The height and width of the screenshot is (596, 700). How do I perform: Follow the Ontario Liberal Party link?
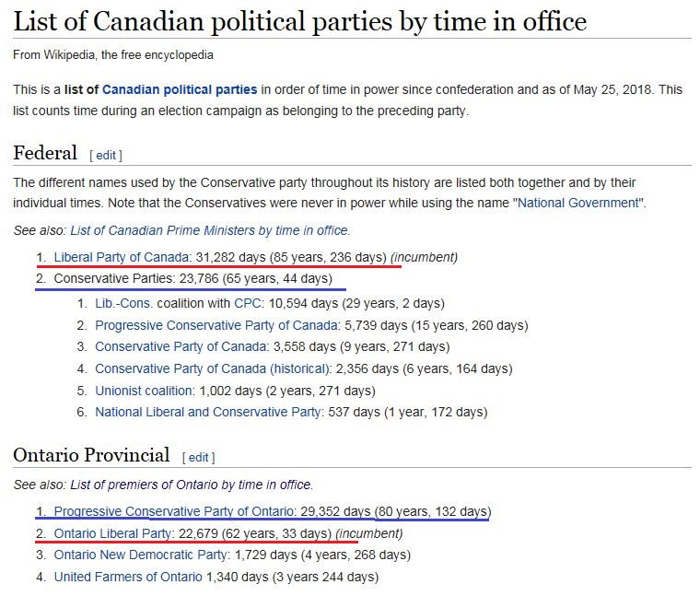pyautogui.click(x=112, y=533)
